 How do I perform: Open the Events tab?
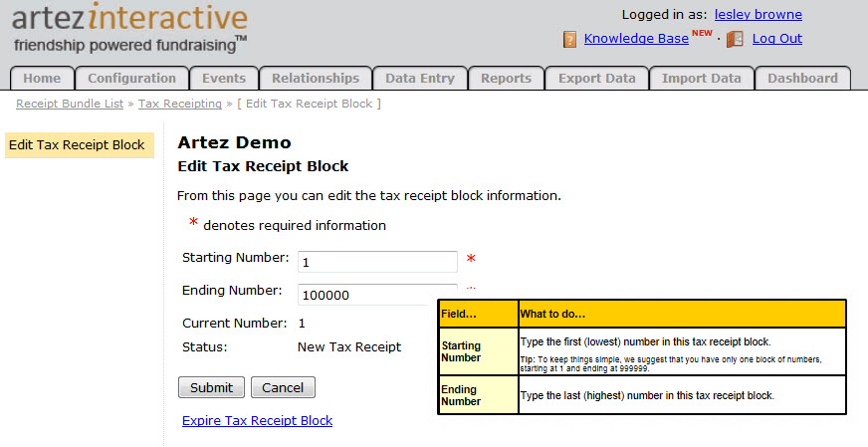(x=224, y=79)
